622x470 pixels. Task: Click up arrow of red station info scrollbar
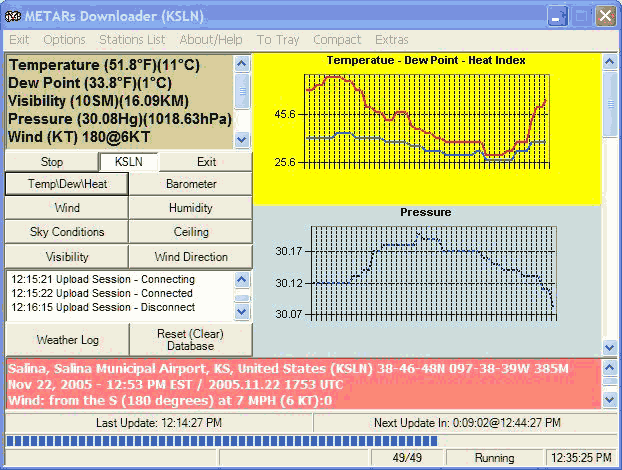click(x=610, y=367)
